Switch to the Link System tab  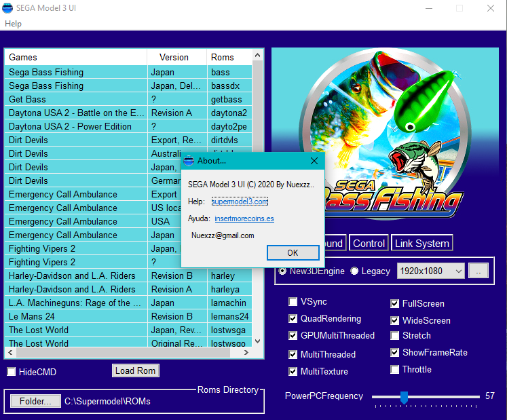(x=422, y=243)
